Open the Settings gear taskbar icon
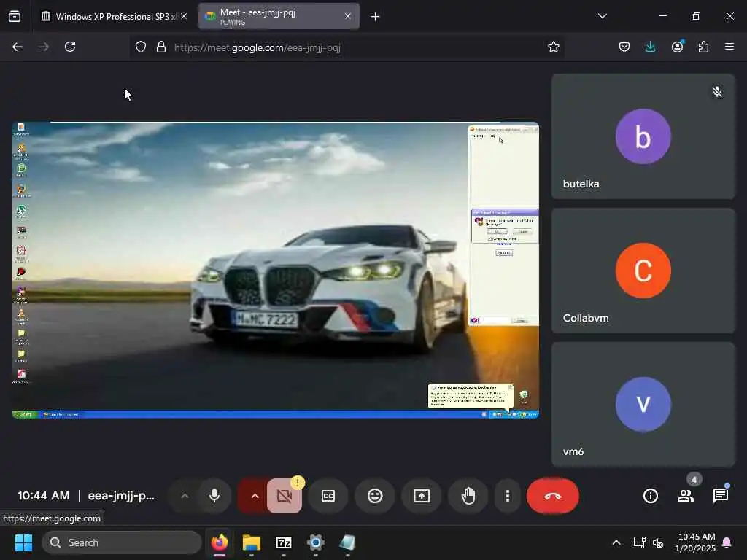This screenshot has width=747, height=560. click(x=315, y=542)
